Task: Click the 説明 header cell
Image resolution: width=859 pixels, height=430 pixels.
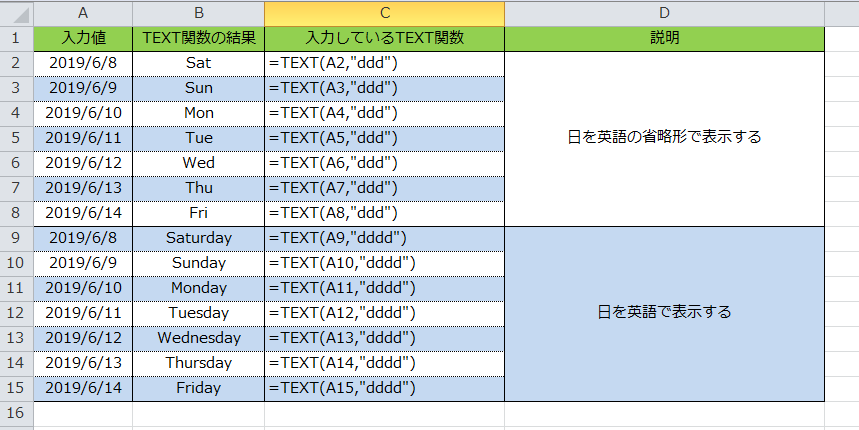Action: point(664,38)
